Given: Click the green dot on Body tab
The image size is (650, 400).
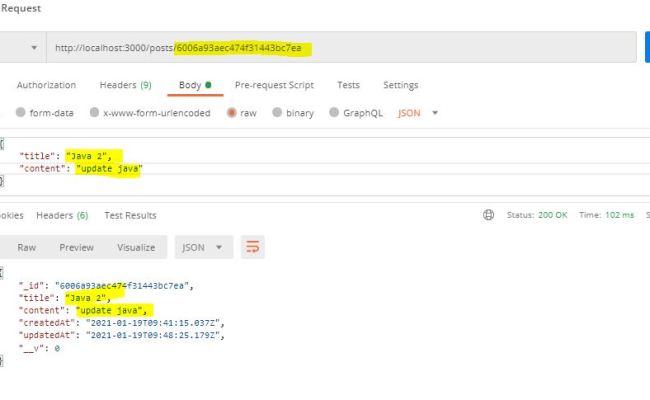Looking at the screenshot, I should (x=208, y=85).
